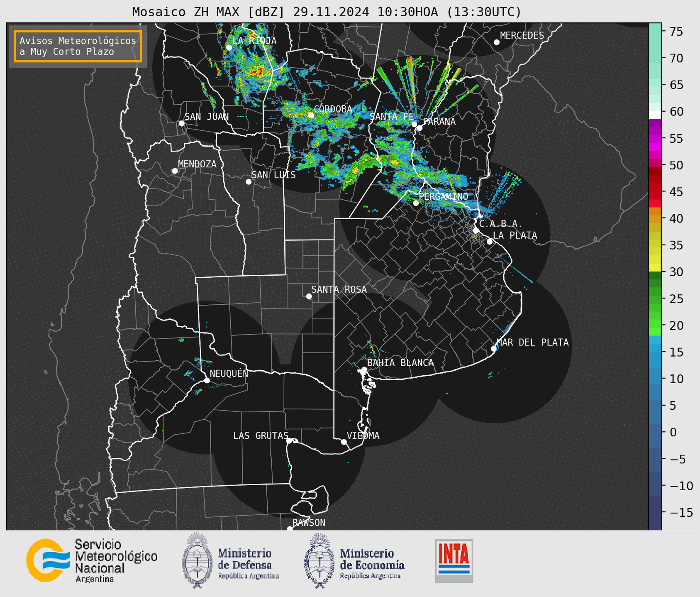Select the Córdoba city marker
Screen dimensions: 700x597
(311, 115)
